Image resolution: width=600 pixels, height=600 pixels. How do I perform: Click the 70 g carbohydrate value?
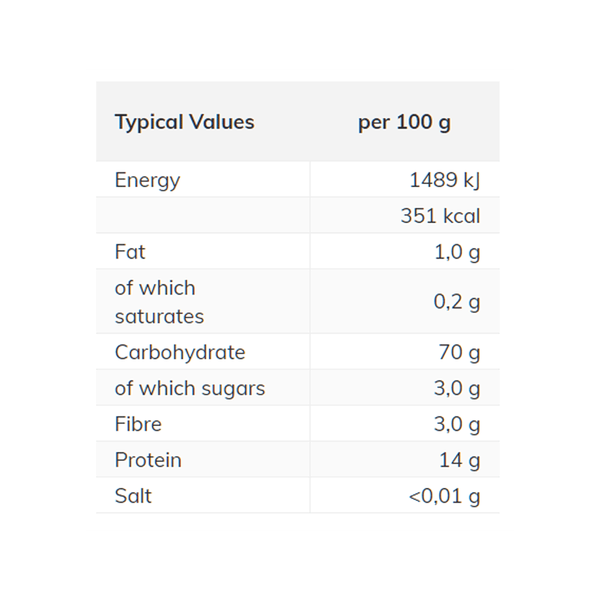click(460, 352)
